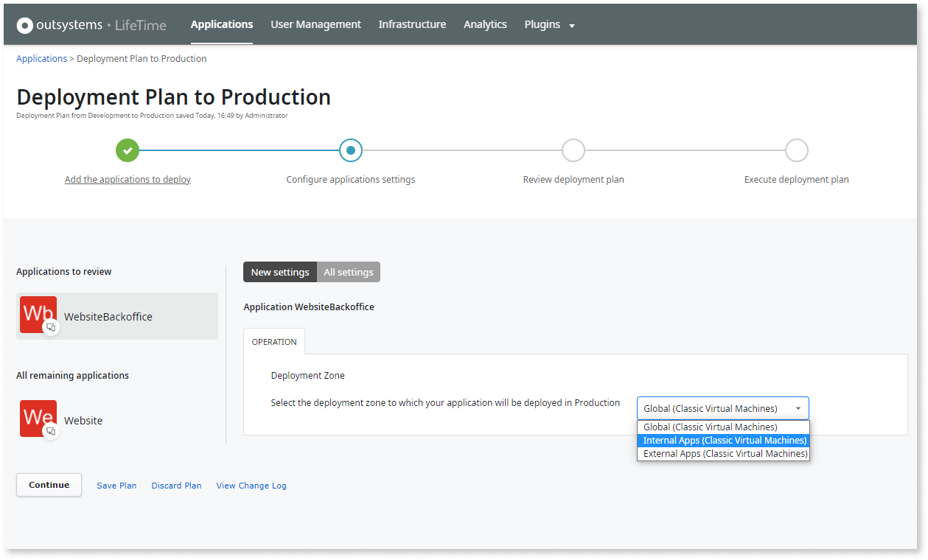This screenshot has height=560, width=928.
Task: Click the green completed step checkmark circle
Action: [128, 150]
